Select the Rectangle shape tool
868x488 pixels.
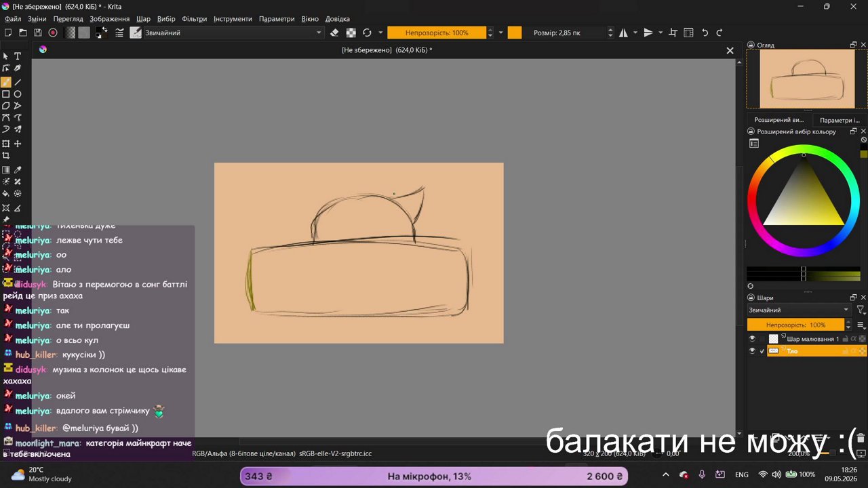coord(6,94)
